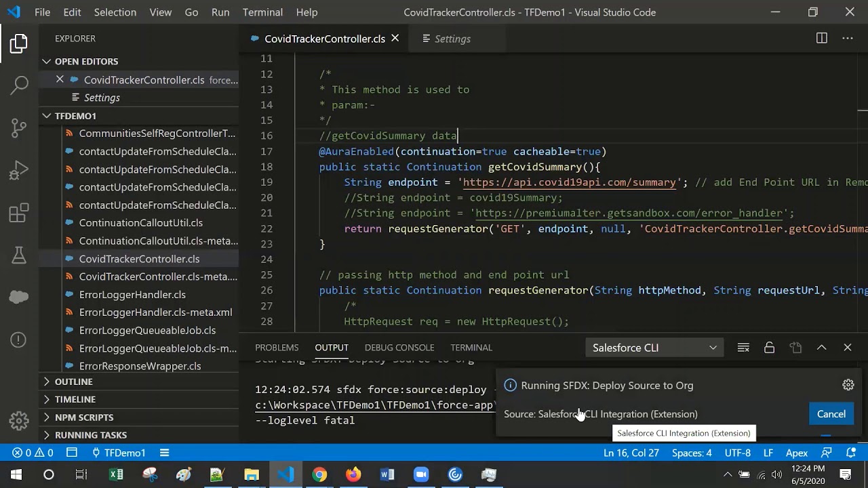Switch to the PROBLEMS tab

point(277,348)
